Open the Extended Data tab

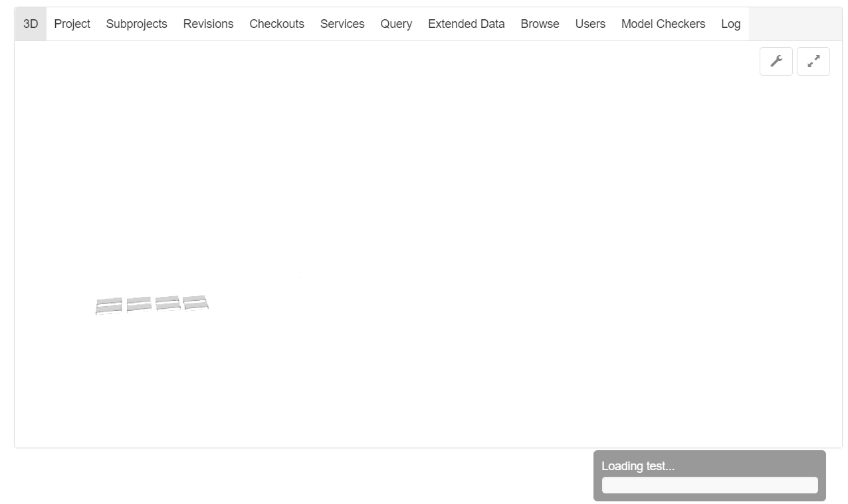pyautogui.click(x=466, y=24)
